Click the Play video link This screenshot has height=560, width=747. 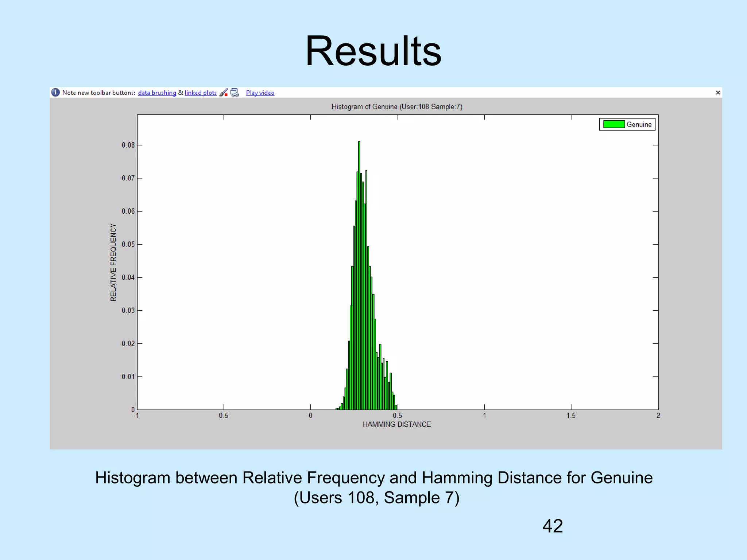(260, 93)
